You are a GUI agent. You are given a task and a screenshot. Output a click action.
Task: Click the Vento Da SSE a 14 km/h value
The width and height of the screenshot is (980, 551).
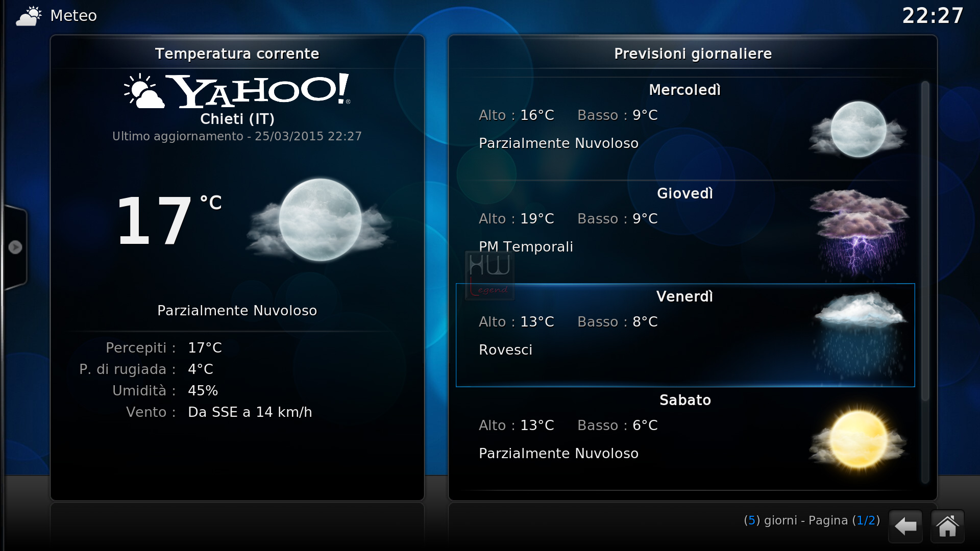(250, 412)
